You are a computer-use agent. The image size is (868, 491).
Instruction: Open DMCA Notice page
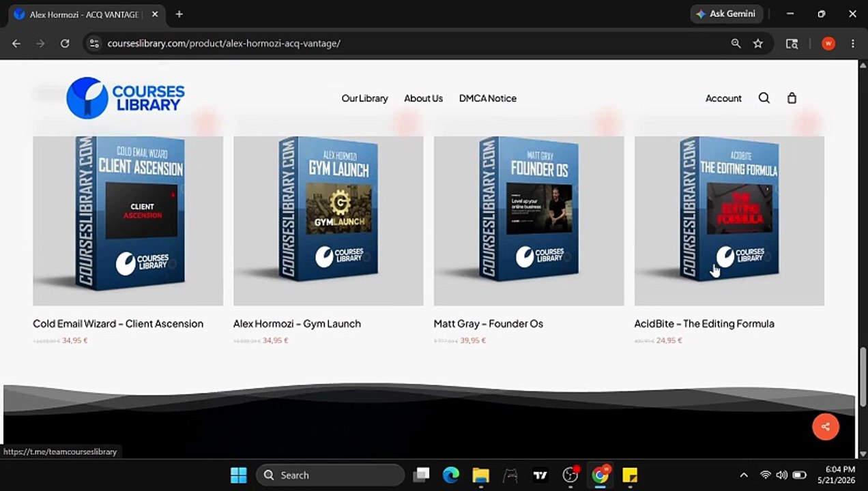point(488,98)
